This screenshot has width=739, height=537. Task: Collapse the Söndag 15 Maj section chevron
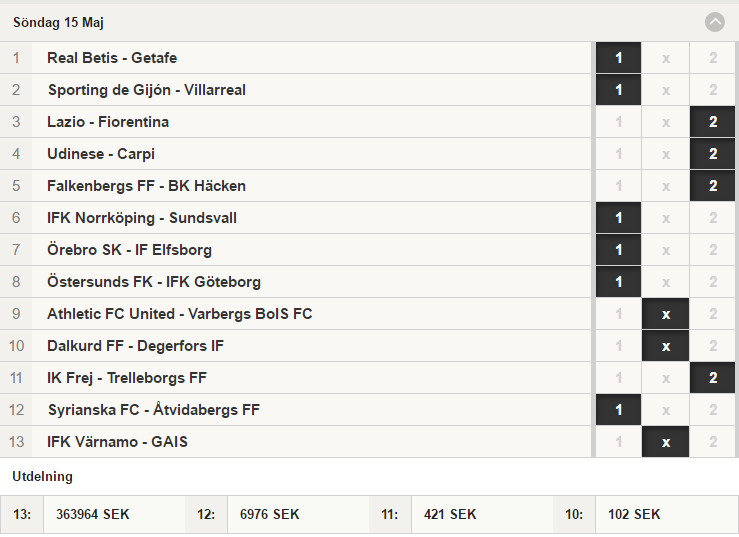click(714, 22)
